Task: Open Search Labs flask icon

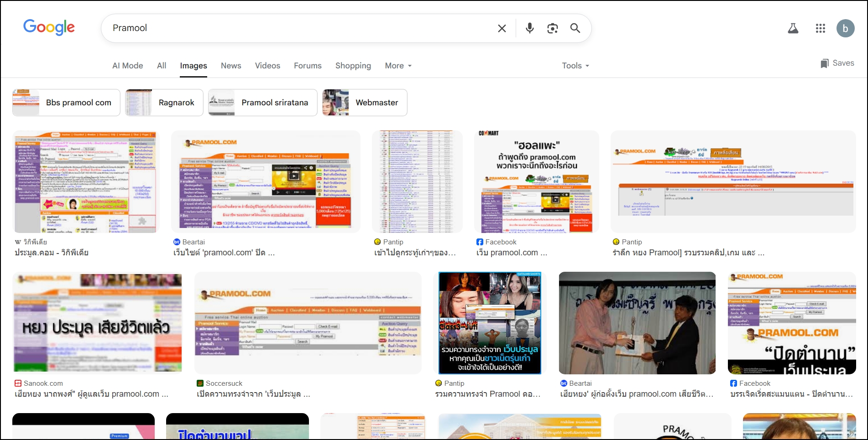Action: [x=793, y=28]
